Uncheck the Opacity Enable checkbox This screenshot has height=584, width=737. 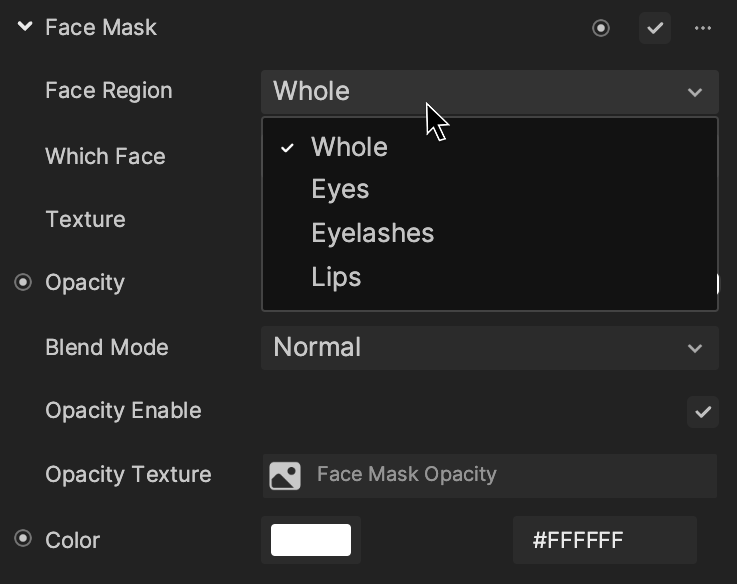click(x=703, y=412)
